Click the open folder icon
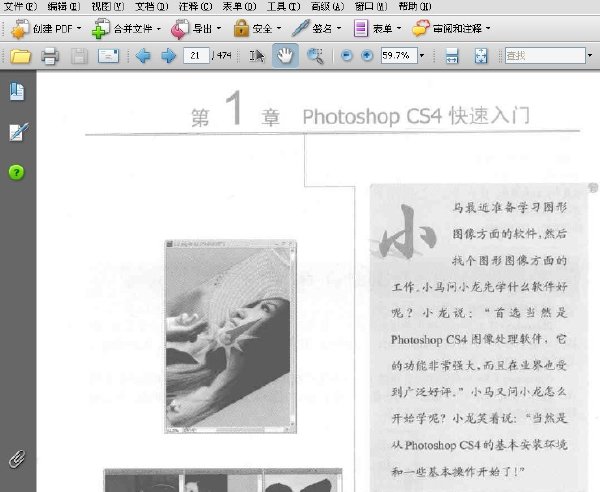 20,56
